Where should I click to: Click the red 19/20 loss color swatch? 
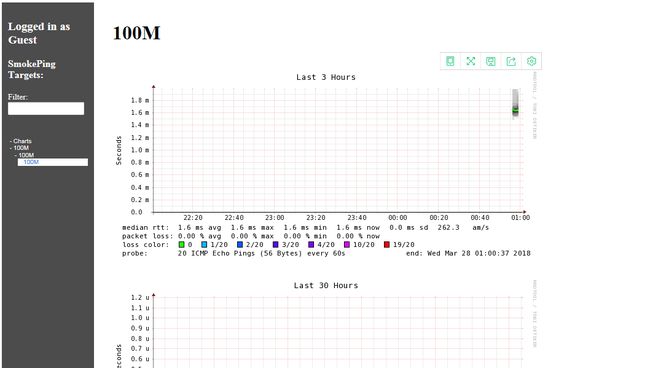387,245
